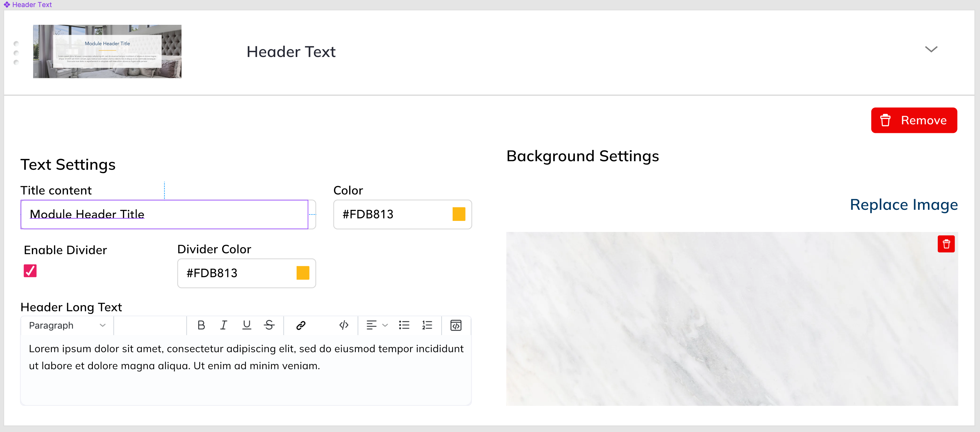
Task: Uncheck the Enable Divider checkbox
Action: click(x=30, y=271)
